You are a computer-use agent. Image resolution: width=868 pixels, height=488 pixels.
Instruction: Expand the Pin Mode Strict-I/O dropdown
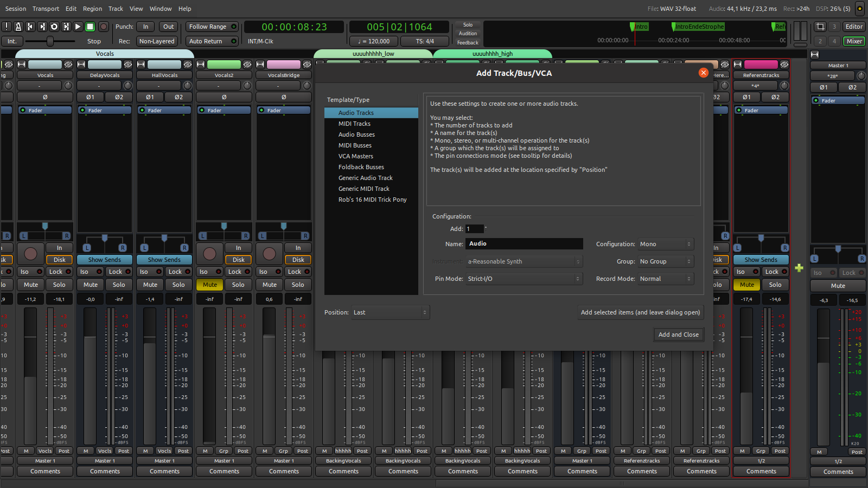(524, 279)
